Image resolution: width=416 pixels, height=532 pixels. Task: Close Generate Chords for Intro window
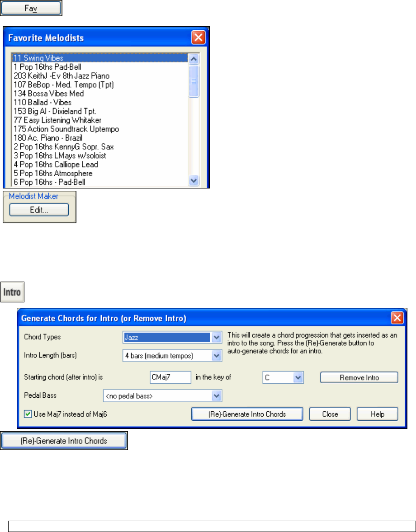(397, 318)
